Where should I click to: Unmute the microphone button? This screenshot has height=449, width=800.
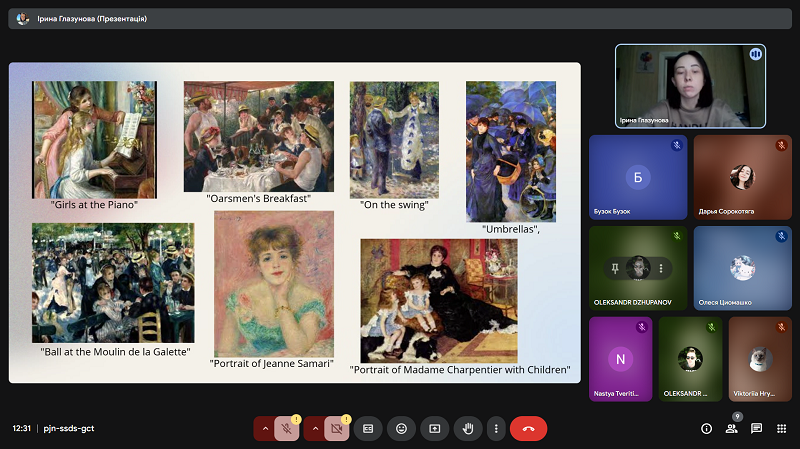pyautogui.click(x=287, y=429)
